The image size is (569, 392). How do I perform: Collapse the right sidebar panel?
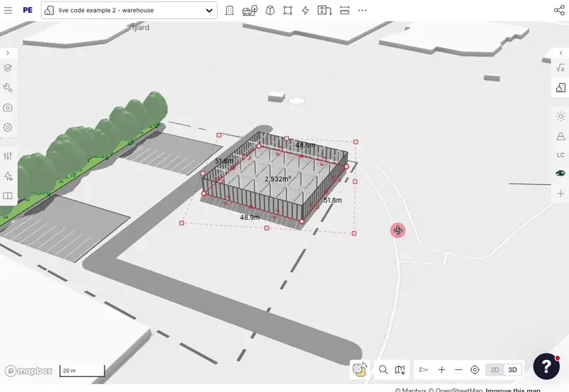click(x=560, y=53)
